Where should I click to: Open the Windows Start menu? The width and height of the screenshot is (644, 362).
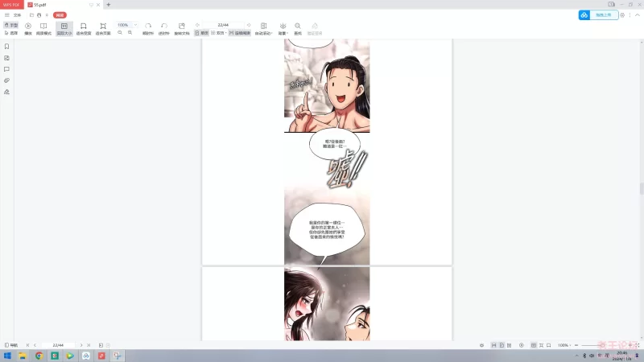coord(7,356)
